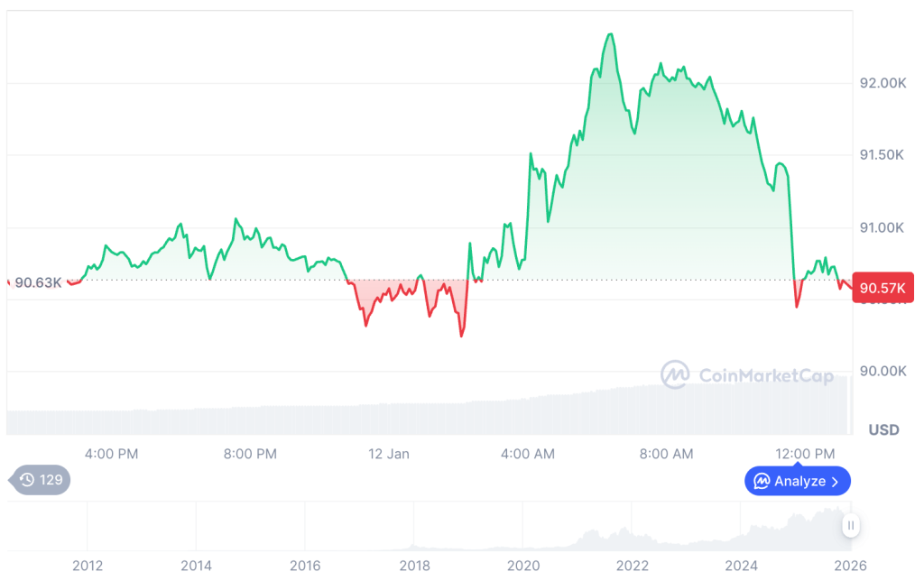Click the chart's highest green peak

(611, 34)
